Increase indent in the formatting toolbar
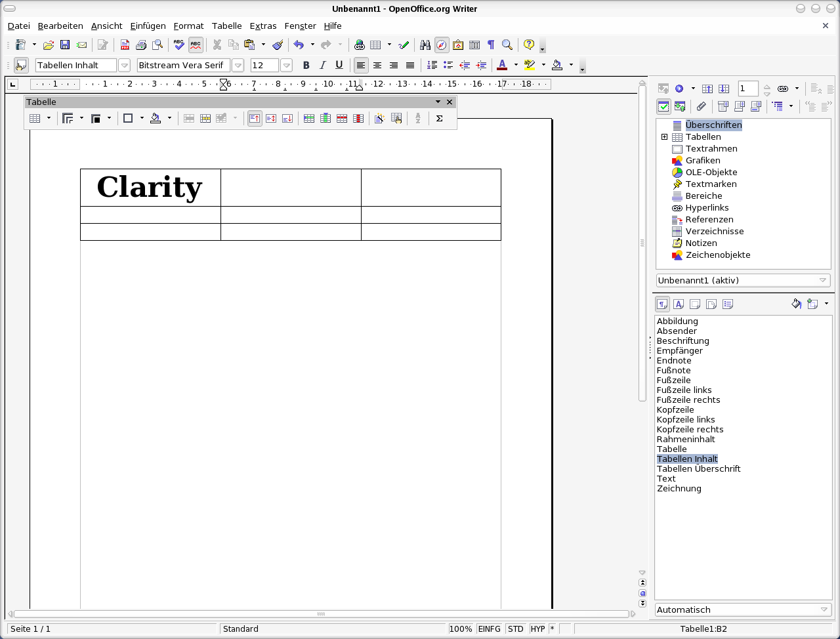 [481, 65]
